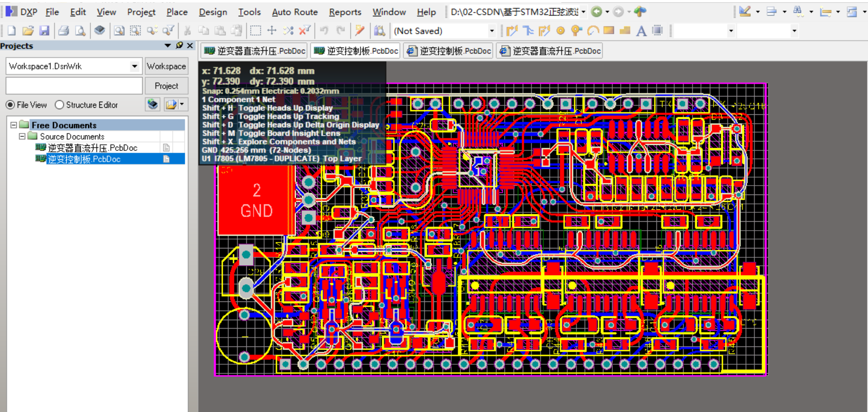Print using the printer toolbar icon
The width and height of the screenshot is (868, 412).
point(64,31)
